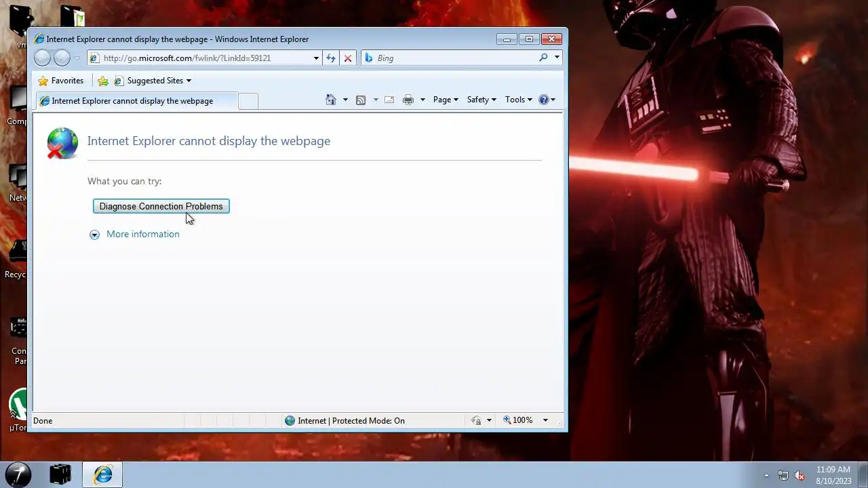The width and height of the screenshot is (868, 488).
Task: Refresh the page with the Refresh icon
Action: 331,58
